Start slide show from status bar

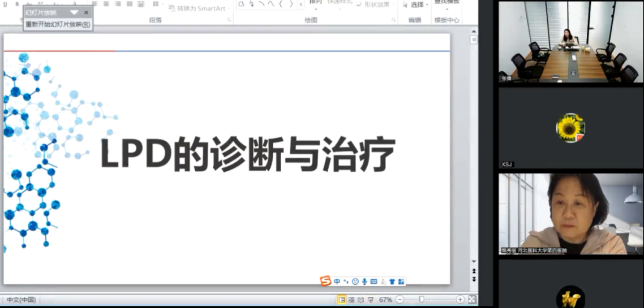pyautogui.click(x=371, y=300)
